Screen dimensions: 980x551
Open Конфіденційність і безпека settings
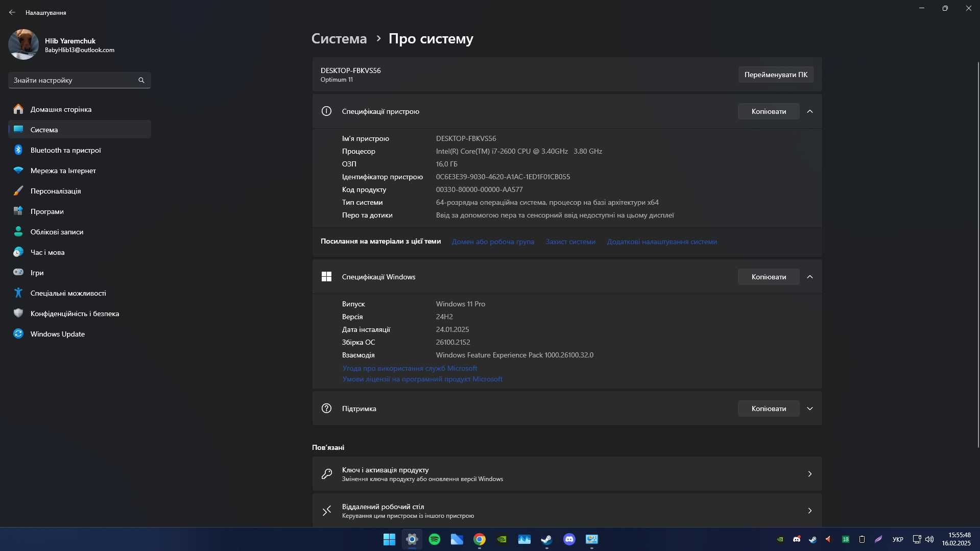pyautogui.click(x=79, y=314)
